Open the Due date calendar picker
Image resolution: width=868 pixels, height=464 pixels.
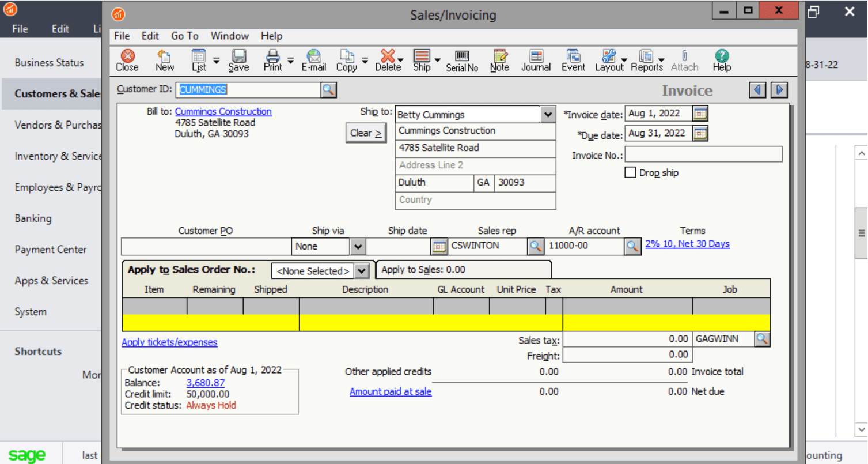tap(700, 134)
